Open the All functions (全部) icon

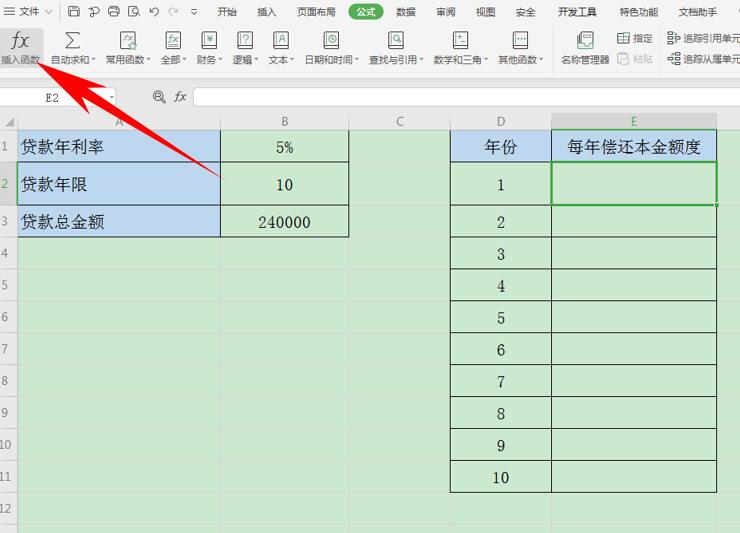pos(173,41)
